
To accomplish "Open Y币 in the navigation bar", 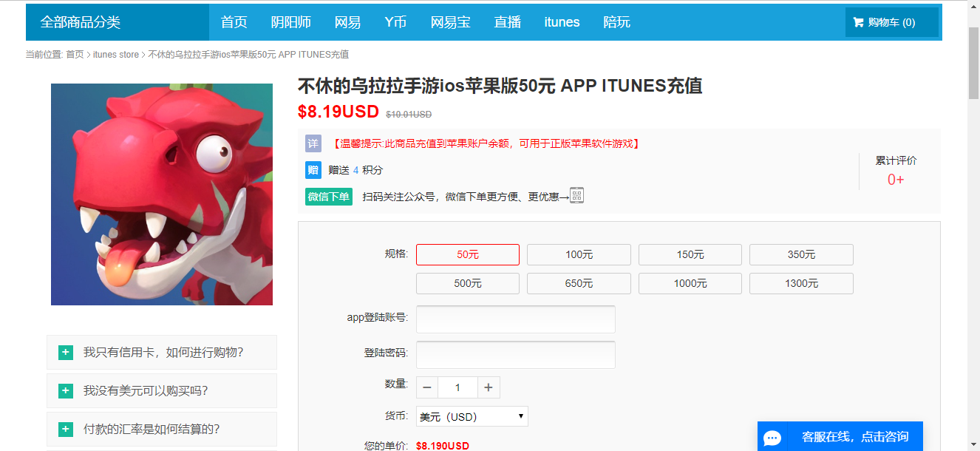I will coord(395,22).
